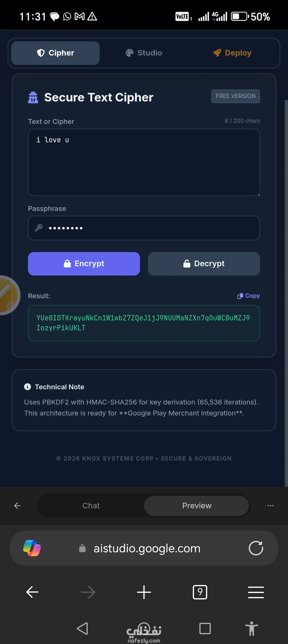Viewport: 288px width, 644px height.
Task: Reload the page with refresh icon
Action: pyautogui.click(x=256, y=548)
